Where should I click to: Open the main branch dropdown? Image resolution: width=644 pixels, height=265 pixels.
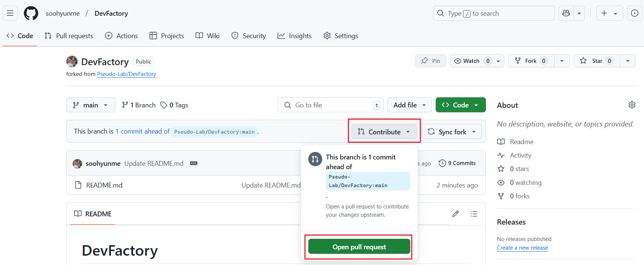coord(91,105)
